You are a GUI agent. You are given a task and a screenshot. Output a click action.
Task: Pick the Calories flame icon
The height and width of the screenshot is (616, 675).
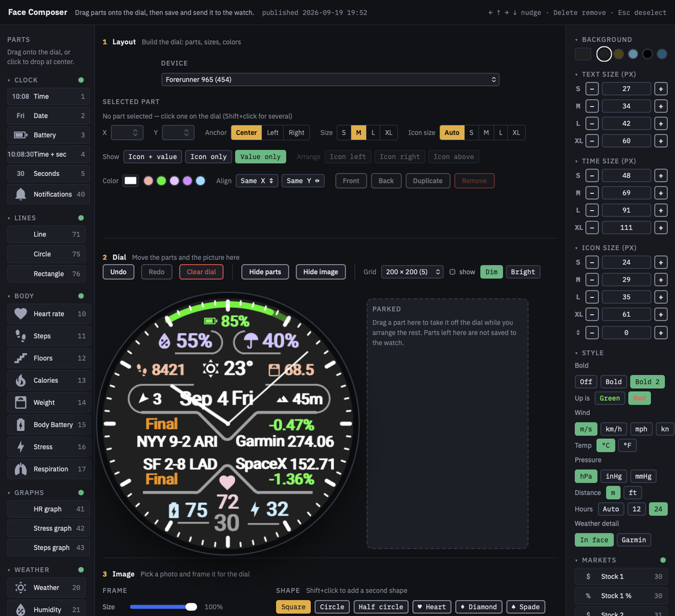pyautogui.click(x=20, y=380)
